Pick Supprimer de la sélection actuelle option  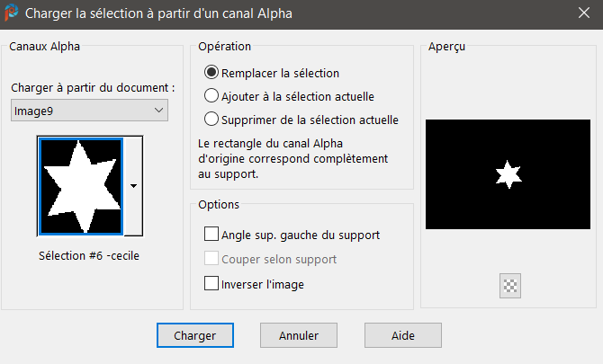(x=212, y=119)
